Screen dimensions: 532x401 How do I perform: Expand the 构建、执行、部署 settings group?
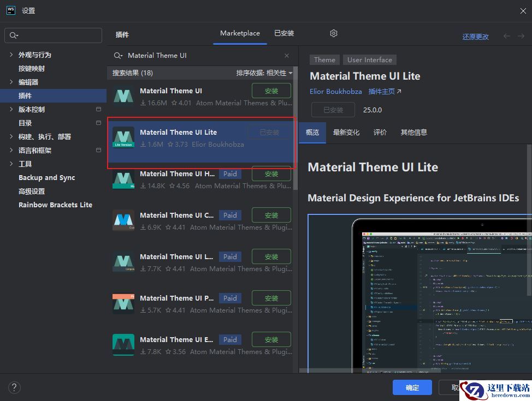(x=11, y=136)
